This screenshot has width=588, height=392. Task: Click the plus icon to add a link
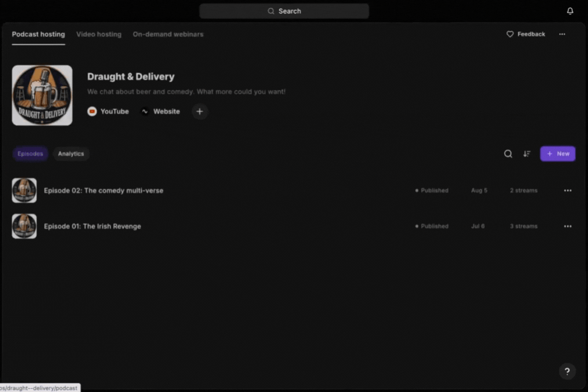pyautogui.click(x=200, y=111)
